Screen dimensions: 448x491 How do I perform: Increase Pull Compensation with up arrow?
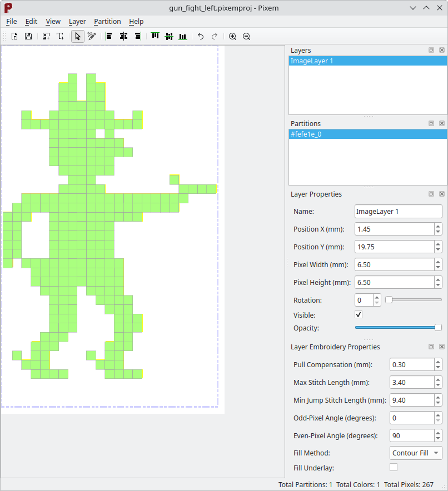click(x=438, y=362)
